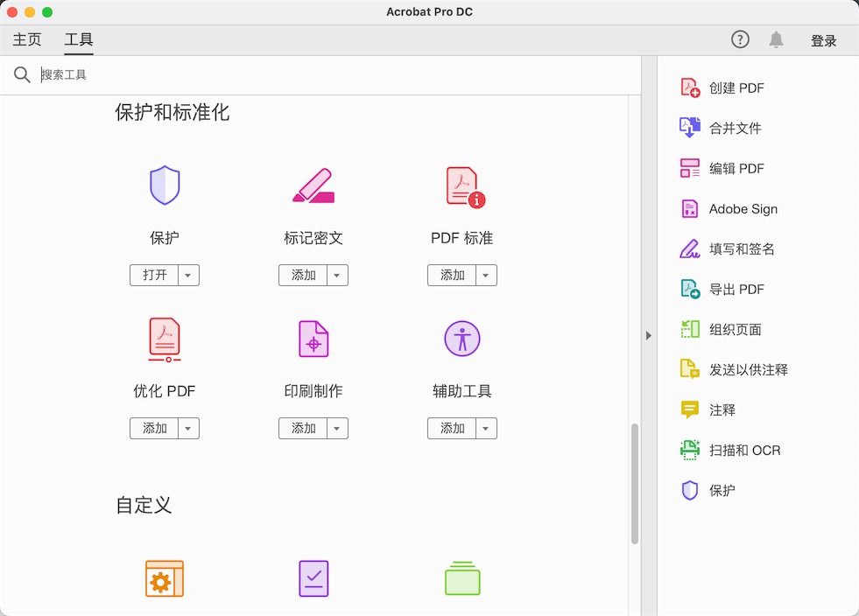Click the 填写和签名 pen icon in sidebar

point(690,248)
